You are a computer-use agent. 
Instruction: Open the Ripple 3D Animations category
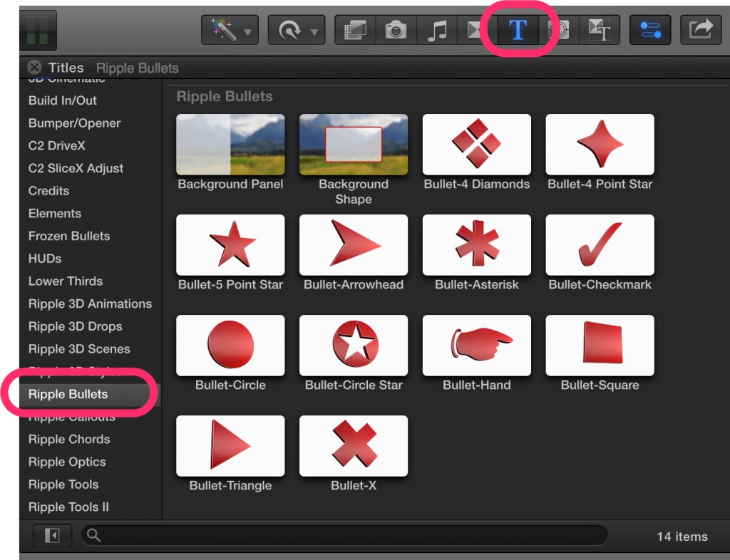pos(91,304)
